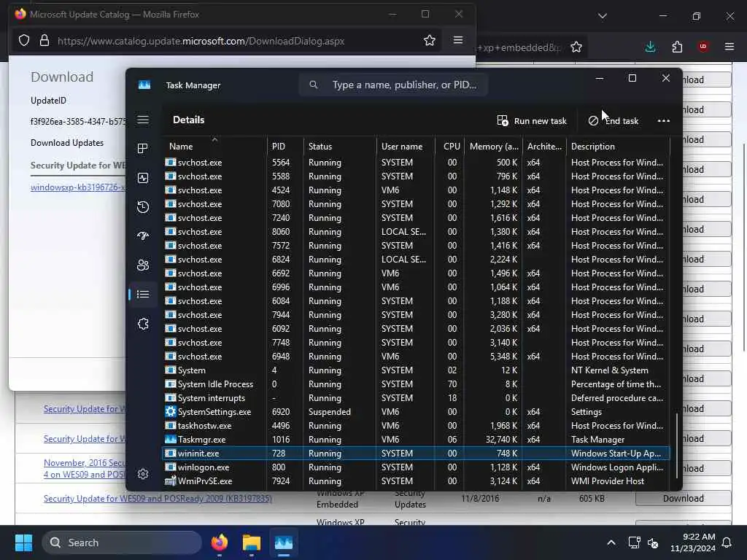Open Firefox extensions puzzle icon

click(677, 47)
